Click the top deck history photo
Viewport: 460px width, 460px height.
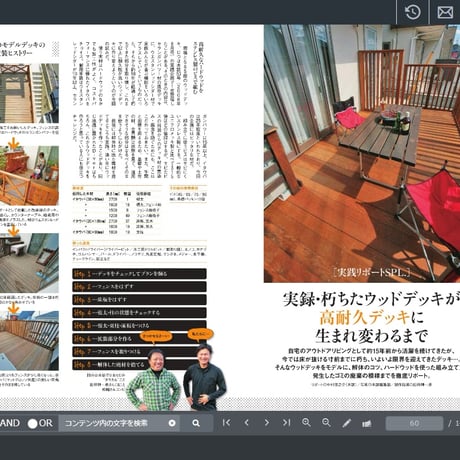[29, 93]
